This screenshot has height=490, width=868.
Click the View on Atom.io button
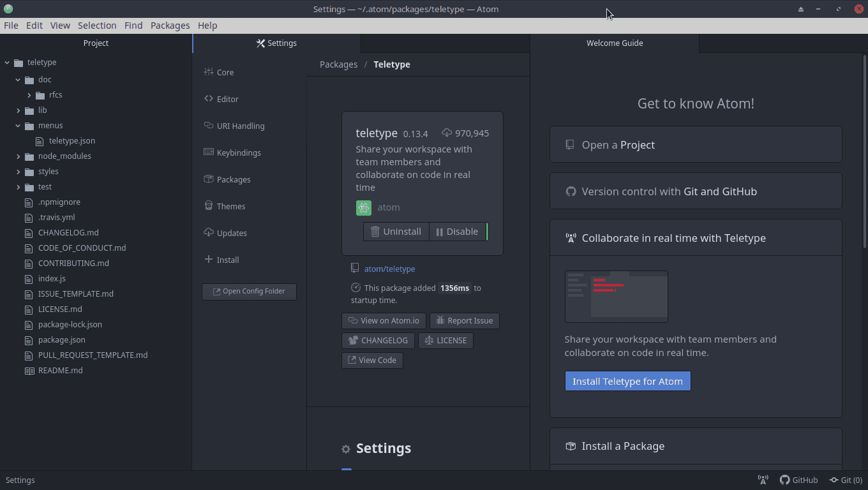tap(384, 321)
